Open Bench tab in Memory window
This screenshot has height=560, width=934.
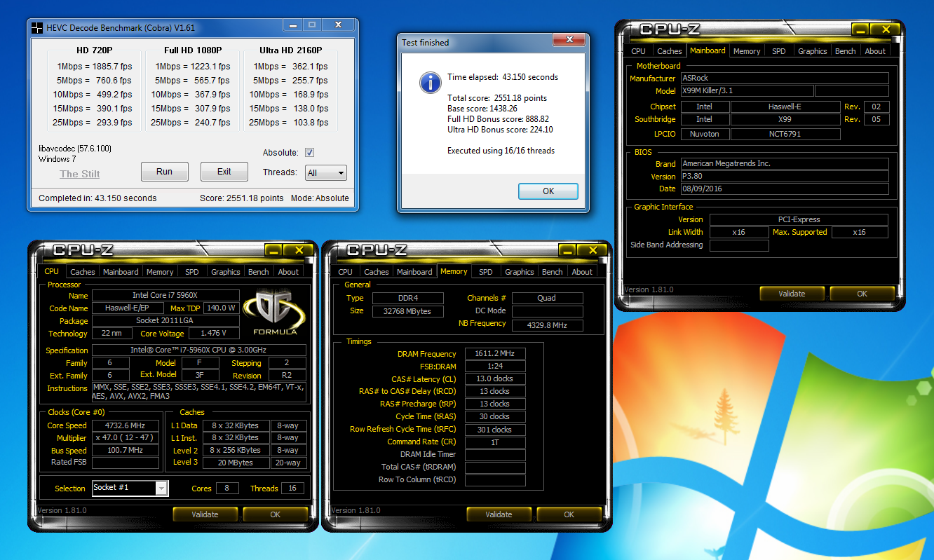click(553, 272)
